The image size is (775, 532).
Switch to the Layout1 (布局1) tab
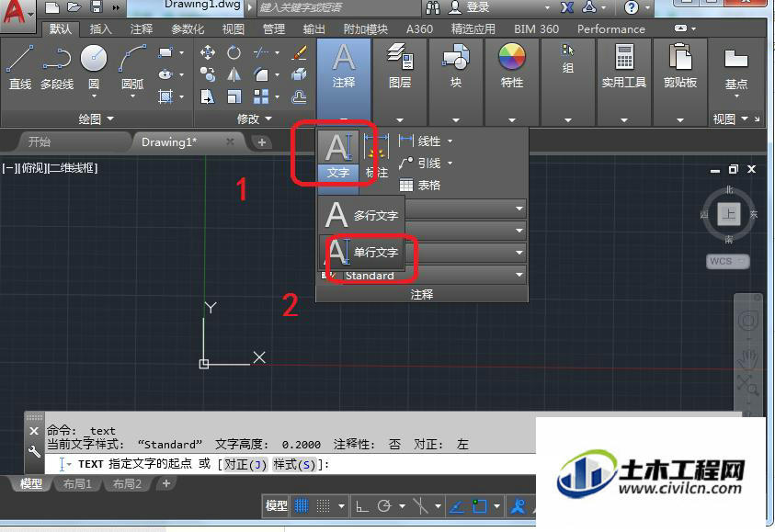click(x=77, y=484)
